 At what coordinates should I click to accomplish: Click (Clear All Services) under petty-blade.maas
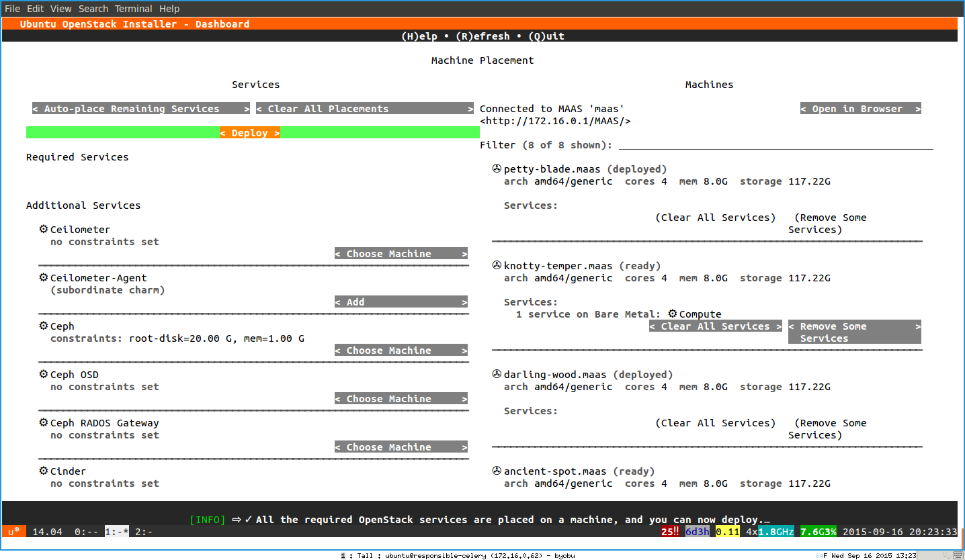coord(716,218)
